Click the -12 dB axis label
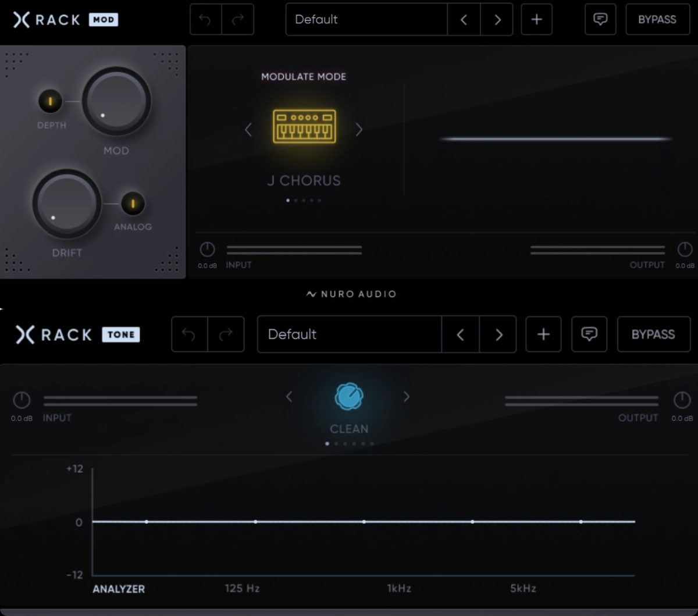 click(x=74, y=575)
